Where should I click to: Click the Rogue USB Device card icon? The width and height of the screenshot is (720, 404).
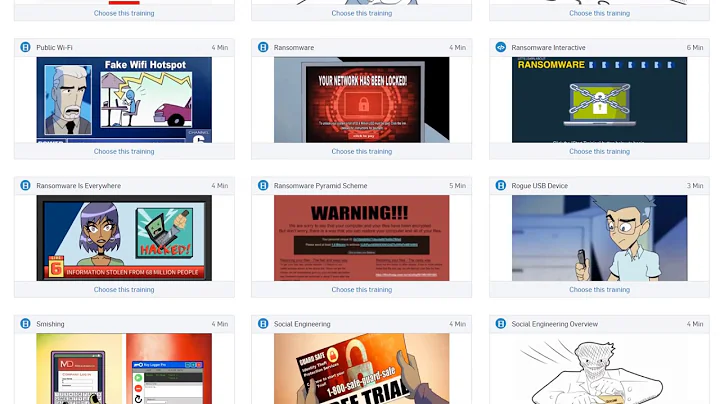tap(501, 185)
